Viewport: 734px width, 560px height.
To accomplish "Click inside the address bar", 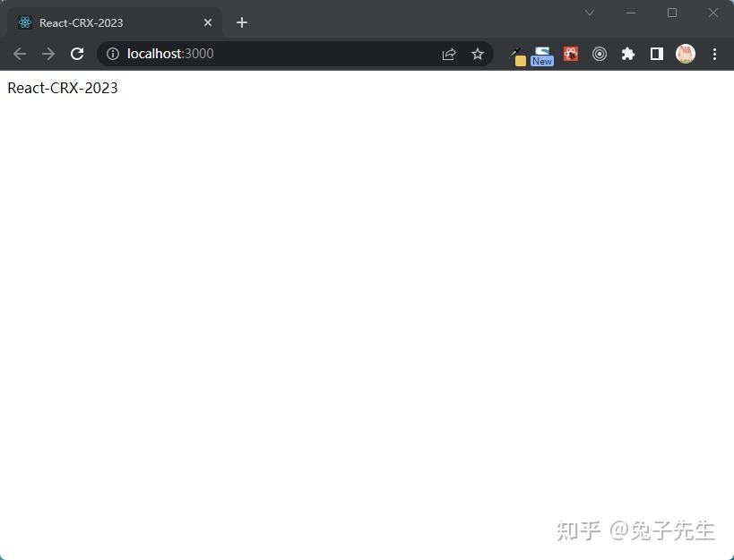I will pyautogui.click(x=269, y=54).
